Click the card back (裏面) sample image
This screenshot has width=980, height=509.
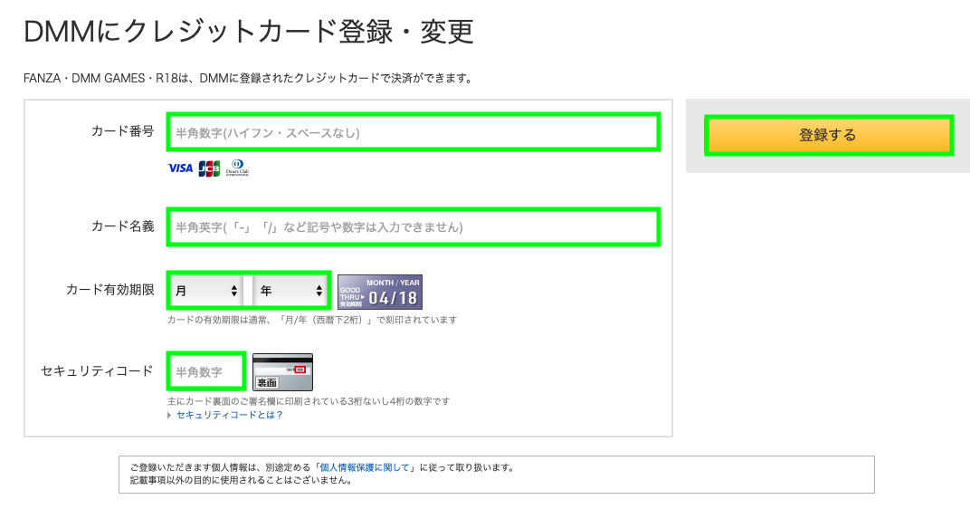coord(282,372)
